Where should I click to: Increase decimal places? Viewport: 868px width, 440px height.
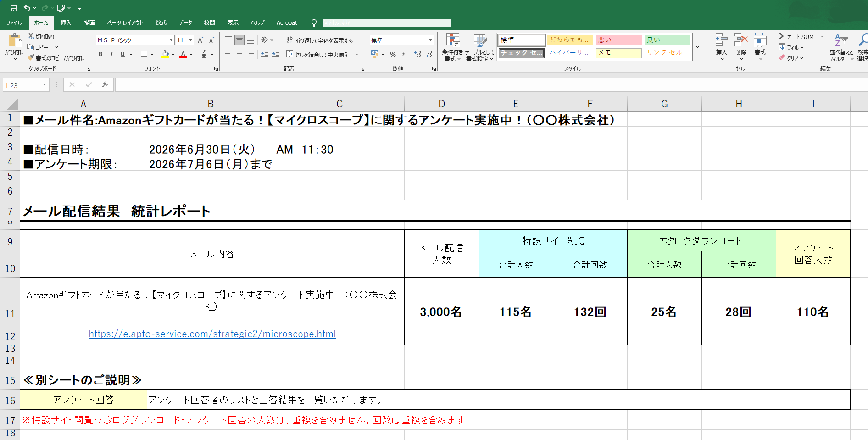(x=417, y=54)
